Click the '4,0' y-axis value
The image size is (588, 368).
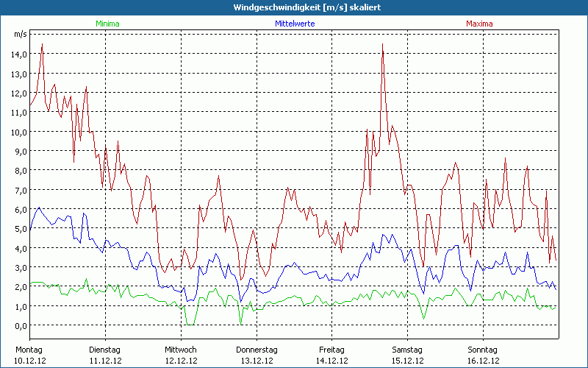click(21, 249)
